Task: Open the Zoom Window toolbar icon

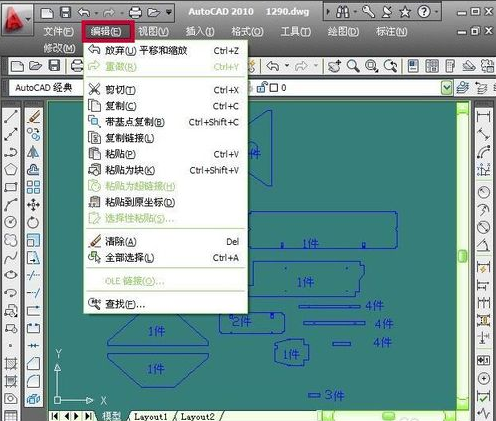Action: coord(371,66)
